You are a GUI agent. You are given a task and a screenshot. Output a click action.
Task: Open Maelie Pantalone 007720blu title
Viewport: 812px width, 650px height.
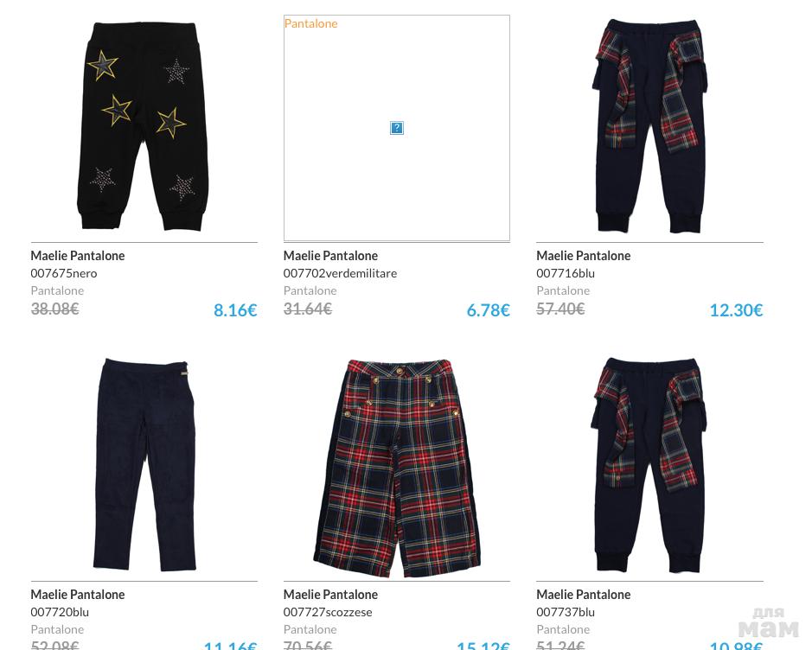pyautogui.click(x=78, y=595)
